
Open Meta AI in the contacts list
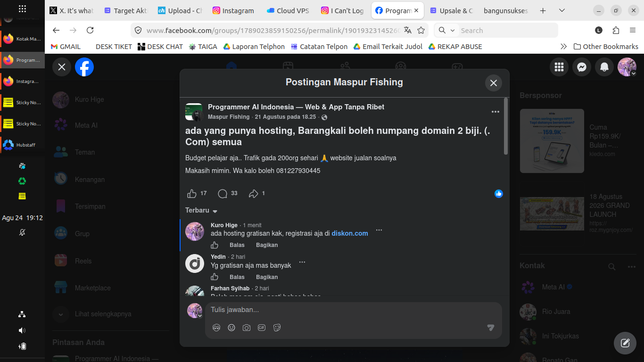pos(578,287)
